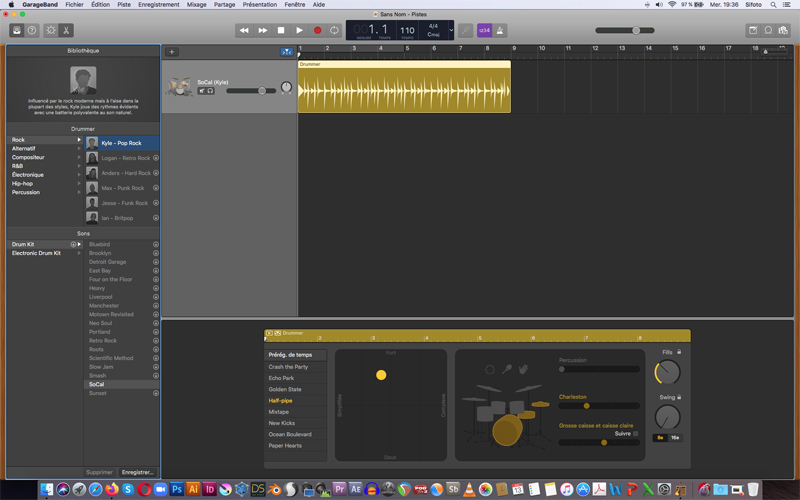Image resolution: width=800 pixels, height=500 pixels.
Task: Choose the Echo Park preset
Action: 295,378
